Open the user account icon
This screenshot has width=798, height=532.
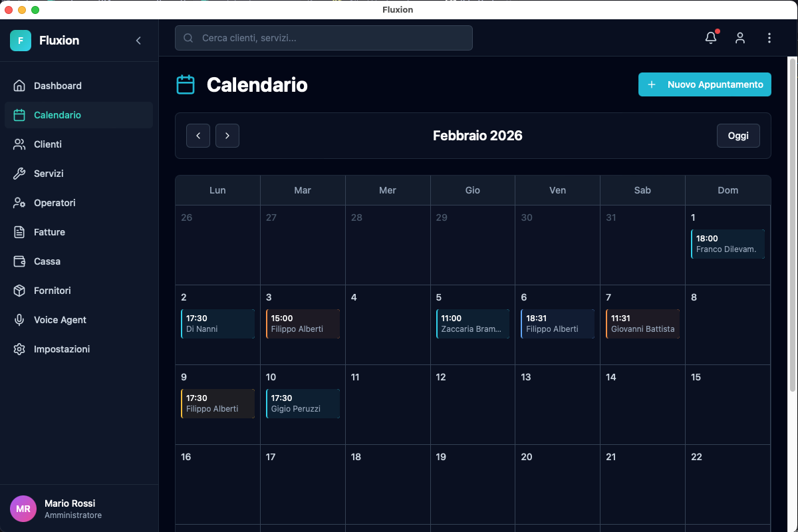[740, 38]
